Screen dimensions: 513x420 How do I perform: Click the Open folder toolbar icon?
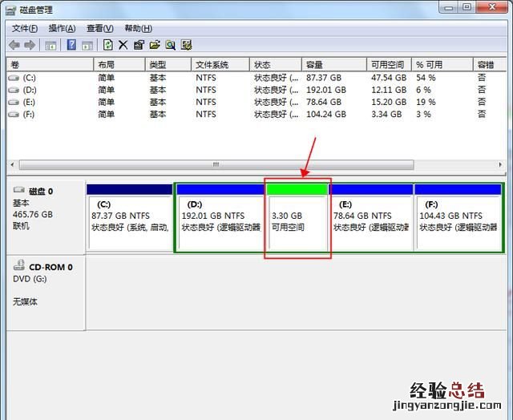(x=154, y=45)
